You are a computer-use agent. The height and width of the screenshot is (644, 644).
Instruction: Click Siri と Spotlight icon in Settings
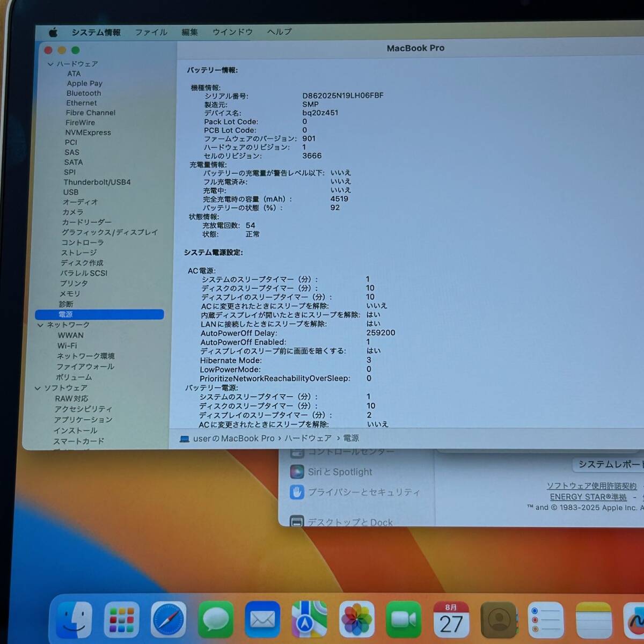point(297,472)
